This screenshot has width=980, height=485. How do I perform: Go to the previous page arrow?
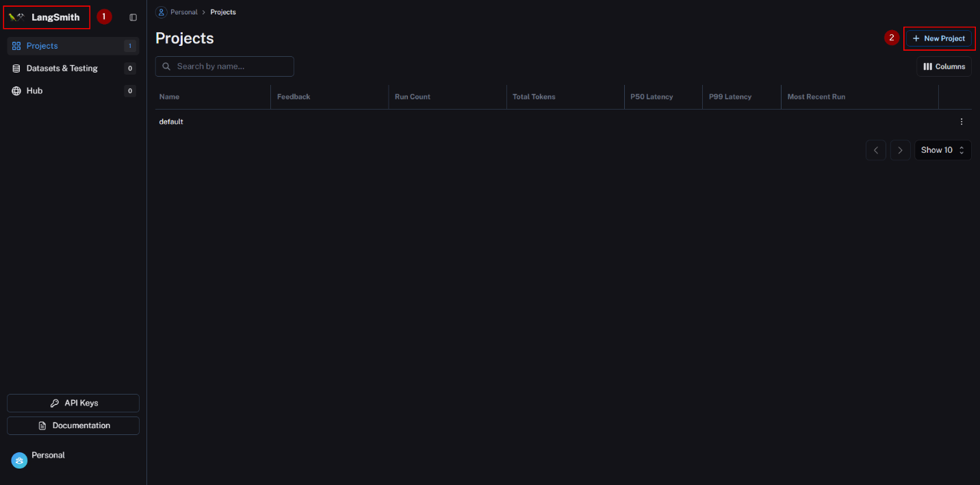875,150
